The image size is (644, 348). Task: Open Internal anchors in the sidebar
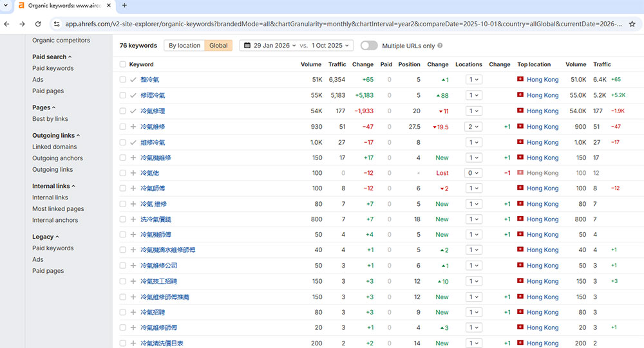tap(55, 221)
